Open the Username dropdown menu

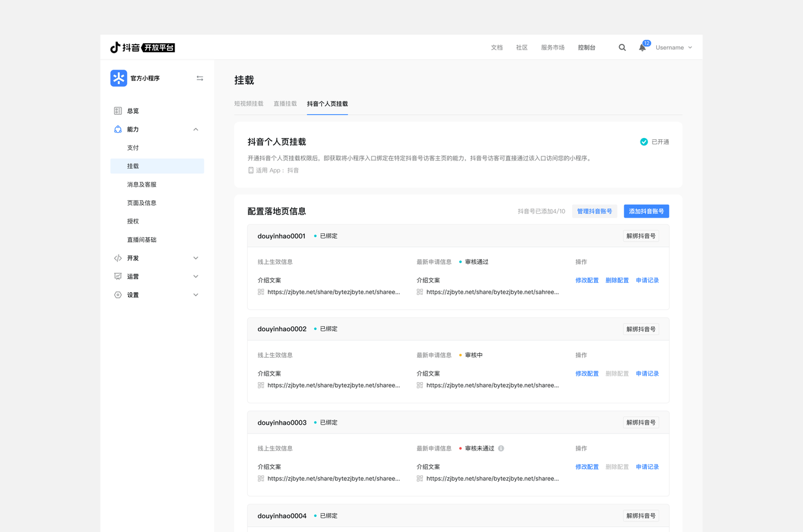(674, 48)
